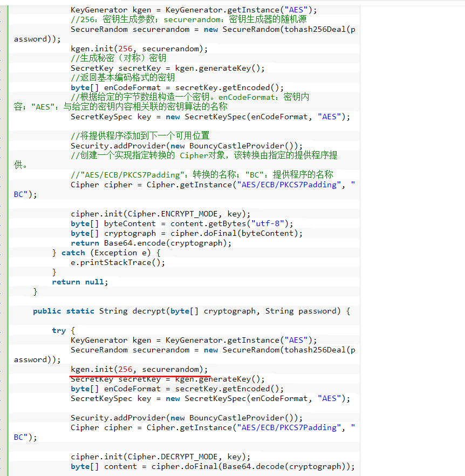Click the comment starting with //256：密钥生成参数

pos(188,19)
